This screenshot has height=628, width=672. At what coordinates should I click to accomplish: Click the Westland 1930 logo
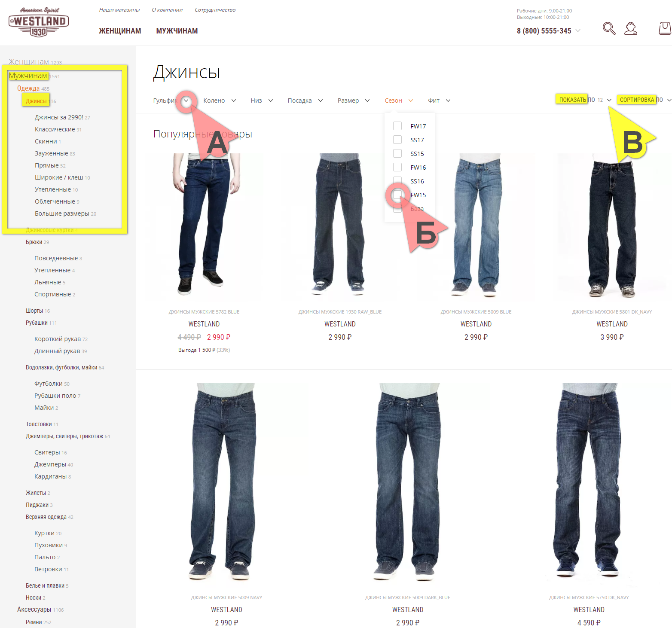tap(39, 22)
